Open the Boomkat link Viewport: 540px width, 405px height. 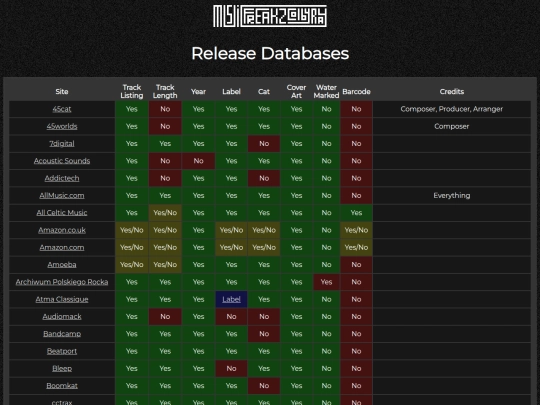coord(62,385)
